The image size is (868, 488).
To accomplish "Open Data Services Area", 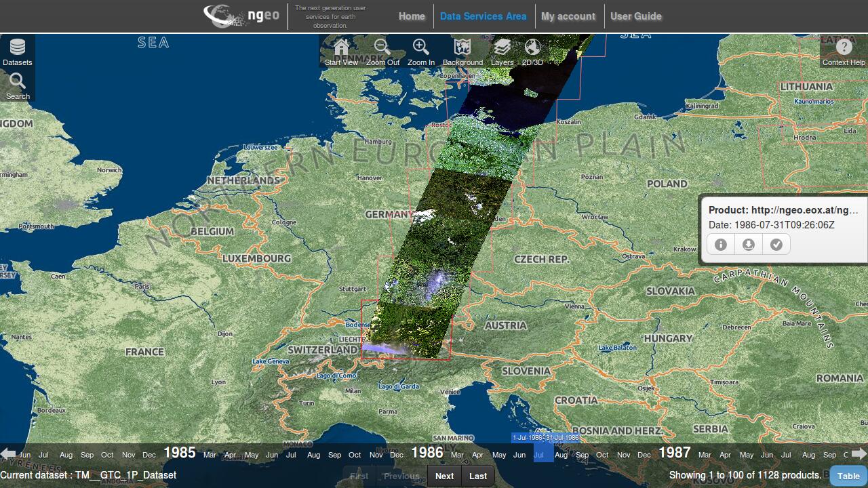I will 483,16.
